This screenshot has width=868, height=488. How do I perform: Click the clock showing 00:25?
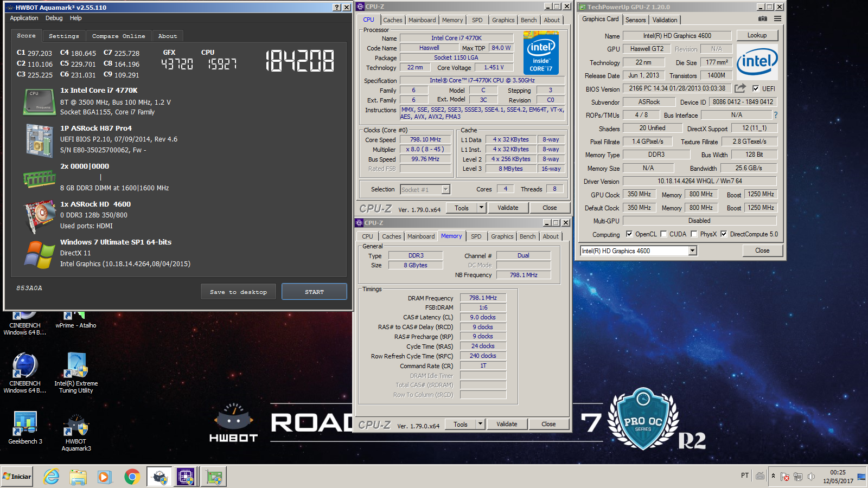tap(838, 472)
